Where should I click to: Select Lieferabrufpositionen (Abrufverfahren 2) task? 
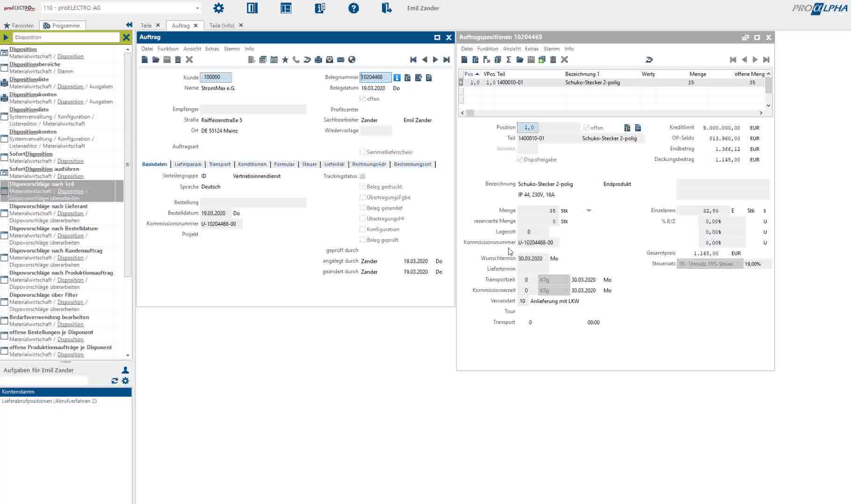pyautogui.click(x=66, y=401)
